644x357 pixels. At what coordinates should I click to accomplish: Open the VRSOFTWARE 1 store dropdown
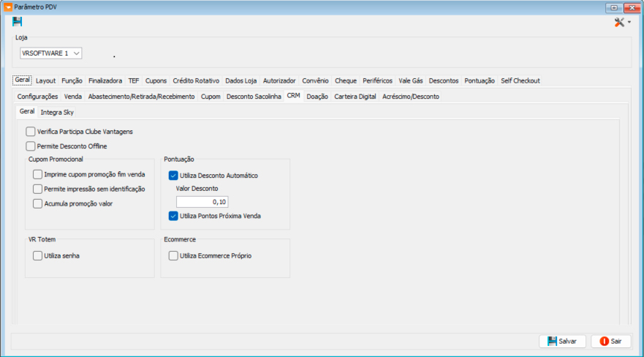point(51,53)
